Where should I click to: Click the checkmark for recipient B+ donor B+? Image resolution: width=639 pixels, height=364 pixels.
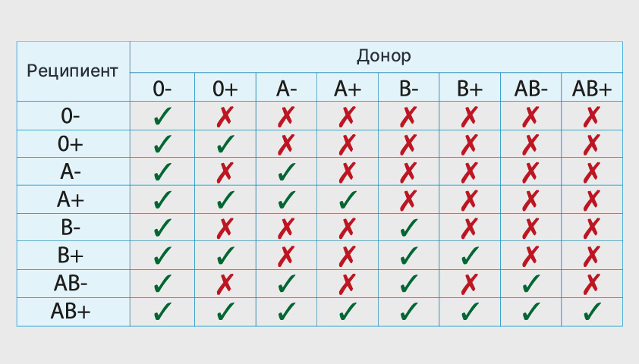[x=470, y=256]
